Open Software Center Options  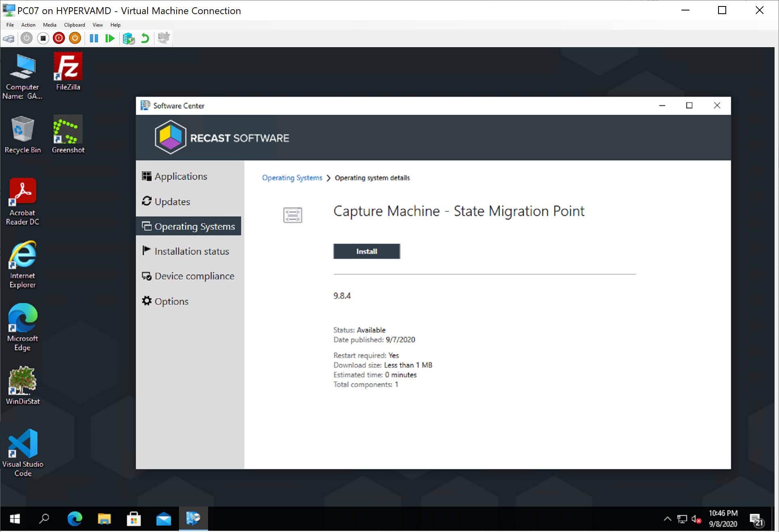[x=171, y=301]
